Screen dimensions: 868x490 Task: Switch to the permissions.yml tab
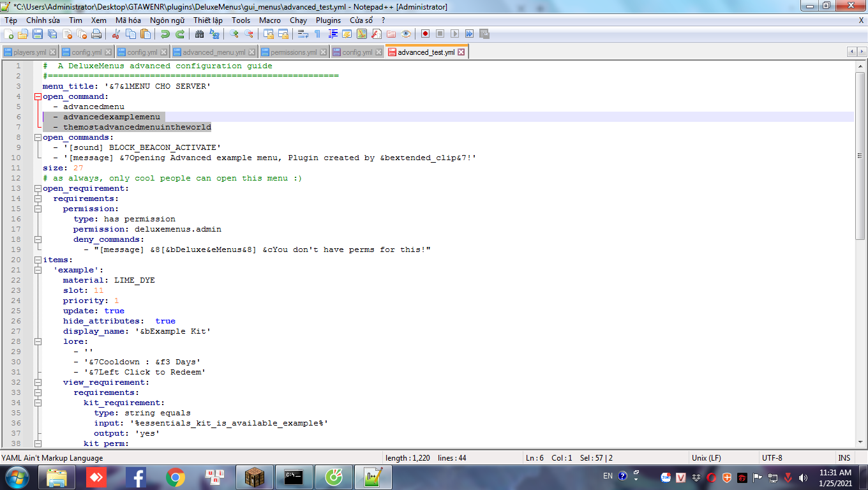(x=294, y=52)
